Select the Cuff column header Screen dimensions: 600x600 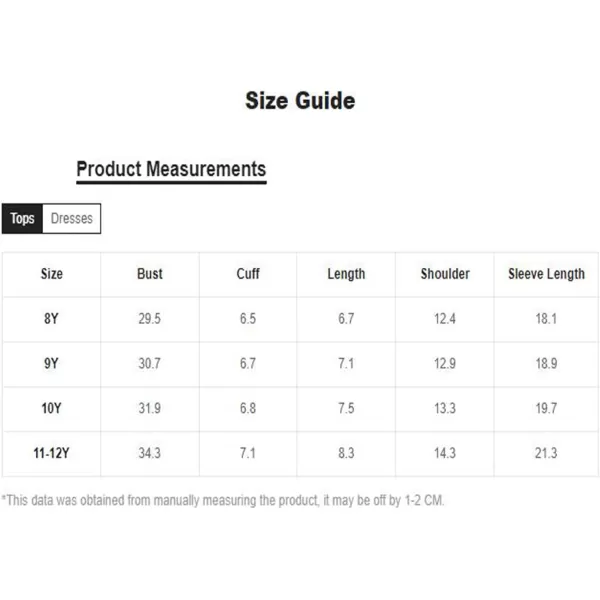[248, 274]
